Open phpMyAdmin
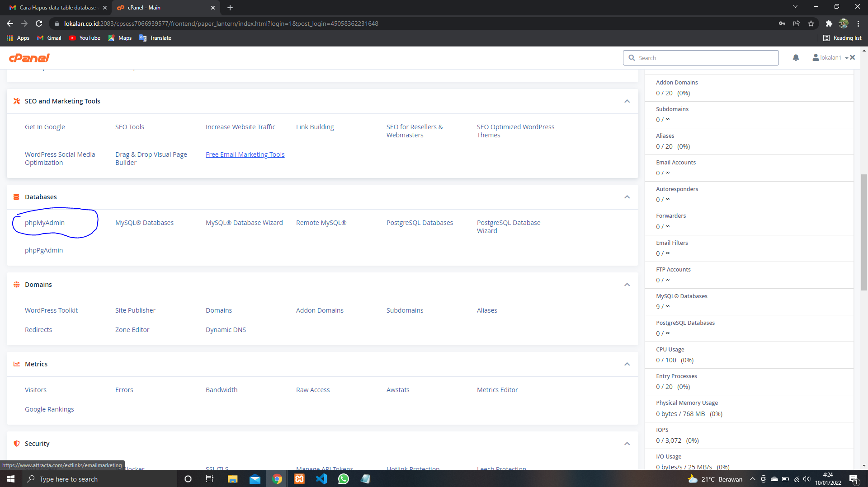868x487 pixels. [45, 223]
